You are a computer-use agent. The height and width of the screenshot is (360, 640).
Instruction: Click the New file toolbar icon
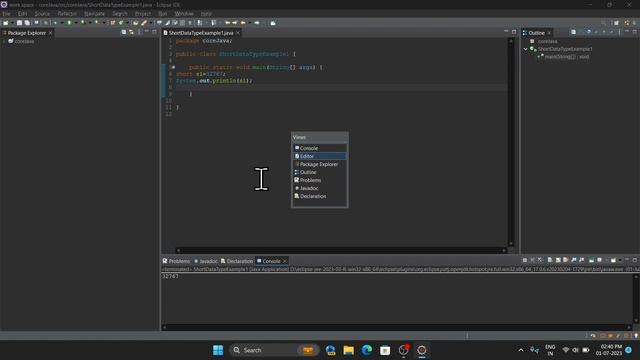[x=5, y=23]
